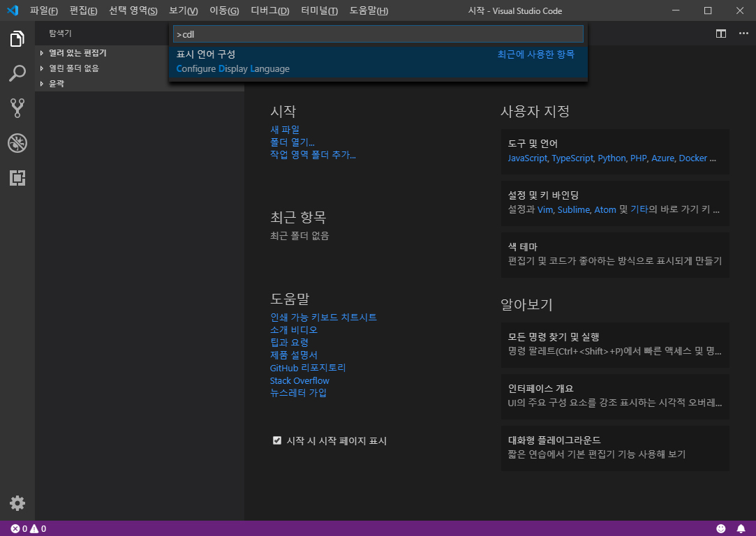Open the Source Control view icon
Image resolution: width=756 pixels, height=536 pixels.
pyautogui.click(x=17, y=108)
